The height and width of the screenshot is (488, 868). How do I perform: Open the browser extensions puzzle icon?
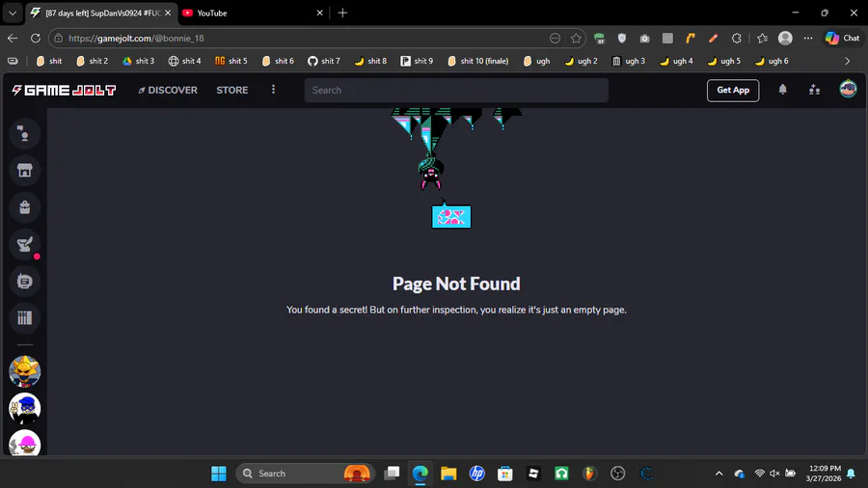coord(736,39)
